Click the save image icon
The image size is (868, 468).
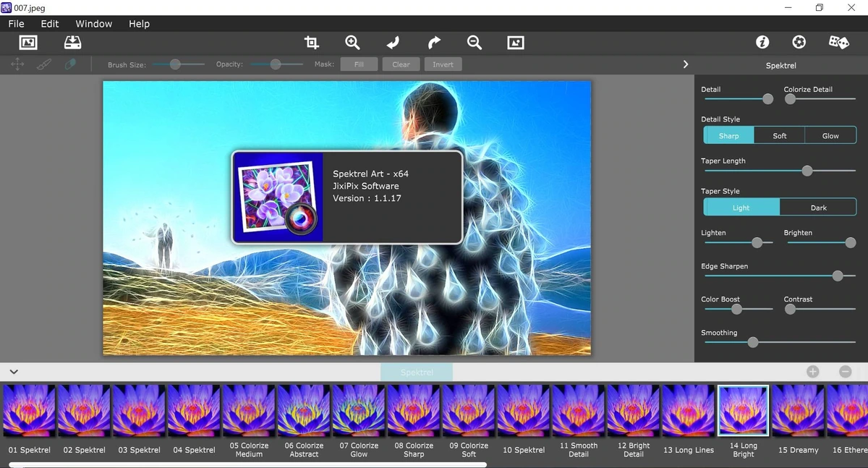pos(72,43)
